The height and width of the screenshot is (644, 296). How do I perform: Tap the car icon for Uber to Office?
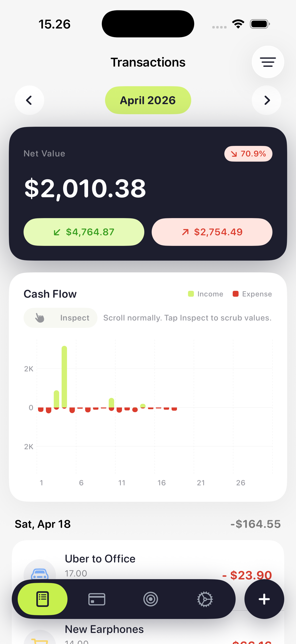pyautogui.click(x=40, y=574)
